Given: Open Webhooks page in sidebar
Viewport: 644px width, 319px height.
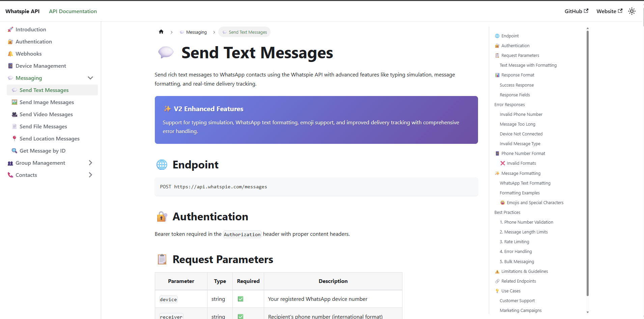Looking at the screenshot, I should (29, 54).
